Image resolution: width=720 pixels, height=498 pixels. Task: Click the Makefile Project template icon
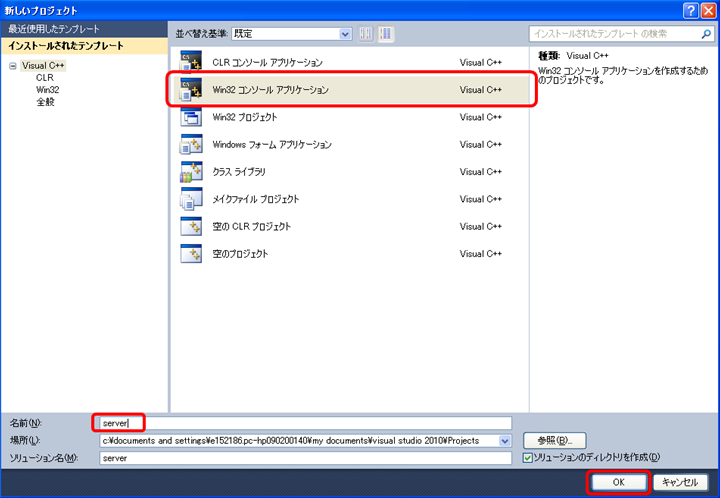tap(191, 199)
